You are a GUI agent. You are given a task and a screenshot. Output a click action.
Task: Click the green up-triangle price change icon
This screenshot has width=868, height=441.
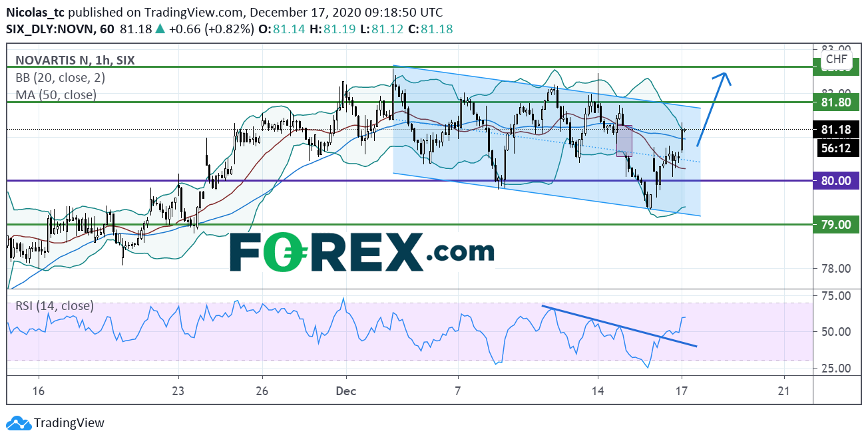pos(160,29)
